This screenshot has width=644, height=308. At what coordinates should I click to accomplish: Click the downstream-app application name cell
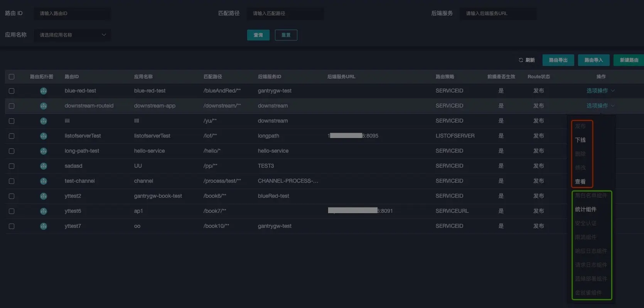tap(155, 106)
